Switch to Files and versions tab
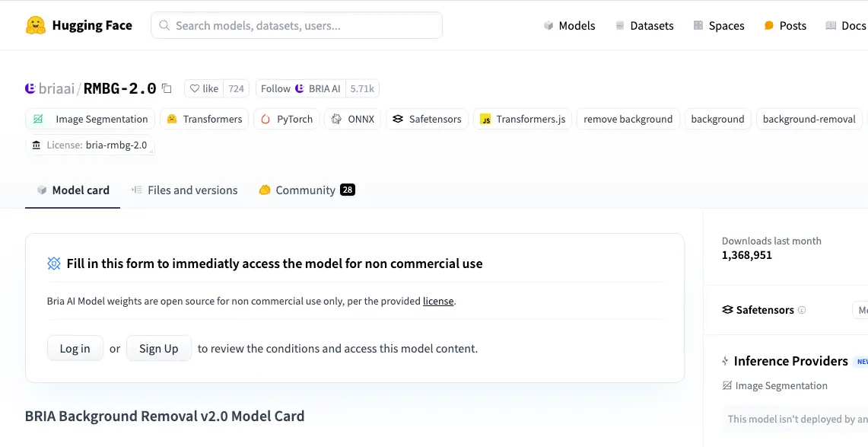This screenshot has height=447, width=868. (x=184, y=190)
